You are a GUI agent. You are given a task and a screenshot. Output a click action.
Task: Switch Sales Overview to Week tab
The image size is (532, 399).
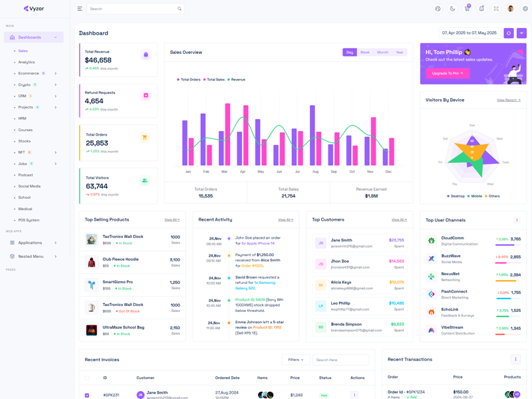tap(365, 52)
